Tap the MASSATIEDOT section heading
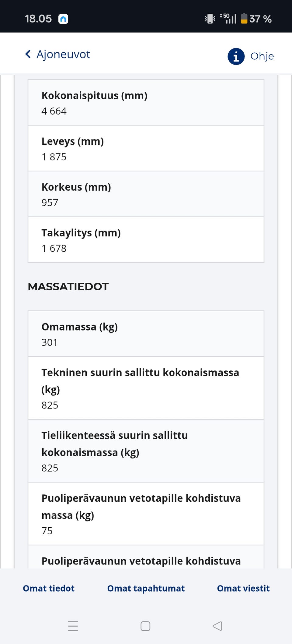 tap(68, 286)
